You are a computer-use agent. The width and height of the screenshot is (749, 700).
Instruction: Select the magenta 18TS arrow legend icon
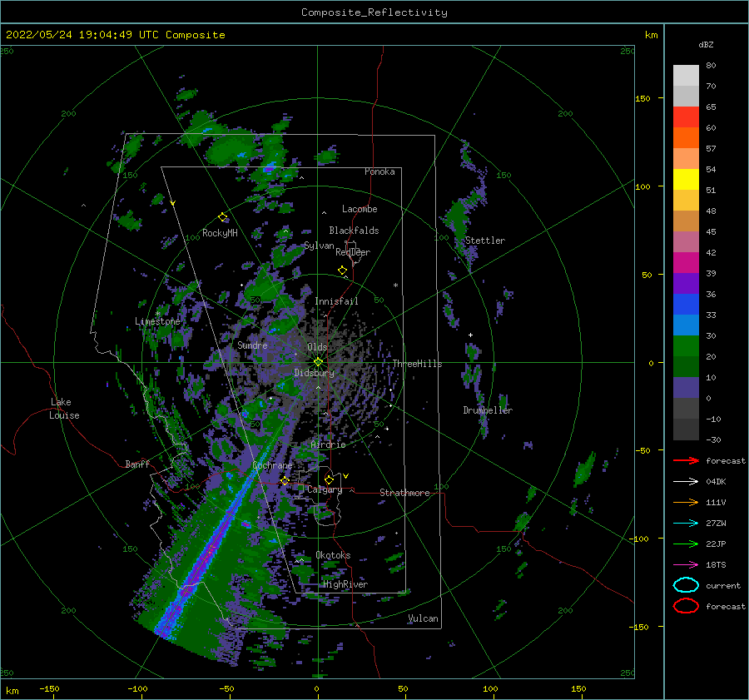coord(686,565)
